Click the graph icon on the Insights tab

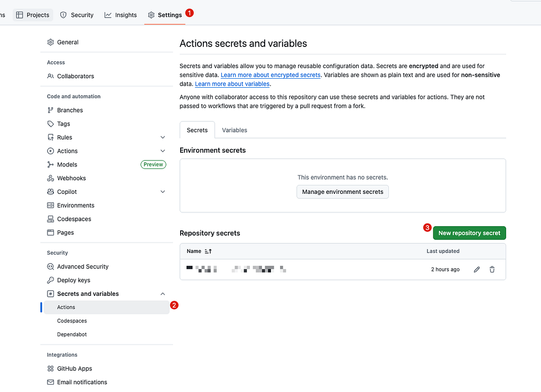tap(108, 15)
